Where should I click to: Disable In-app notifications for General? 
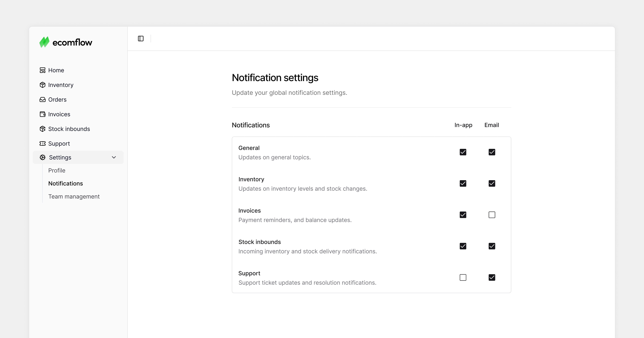(x=463, y=152)
